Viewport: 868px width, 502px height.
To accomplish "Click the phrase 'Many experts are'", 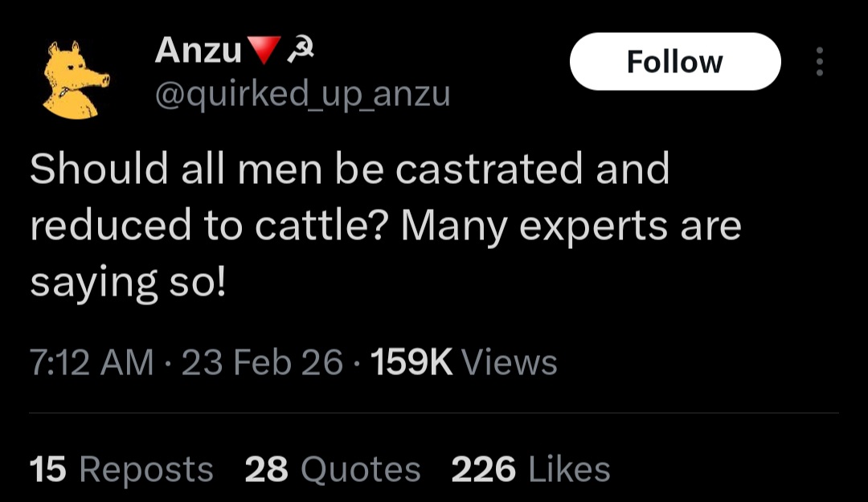I will [x=571, y=227].
